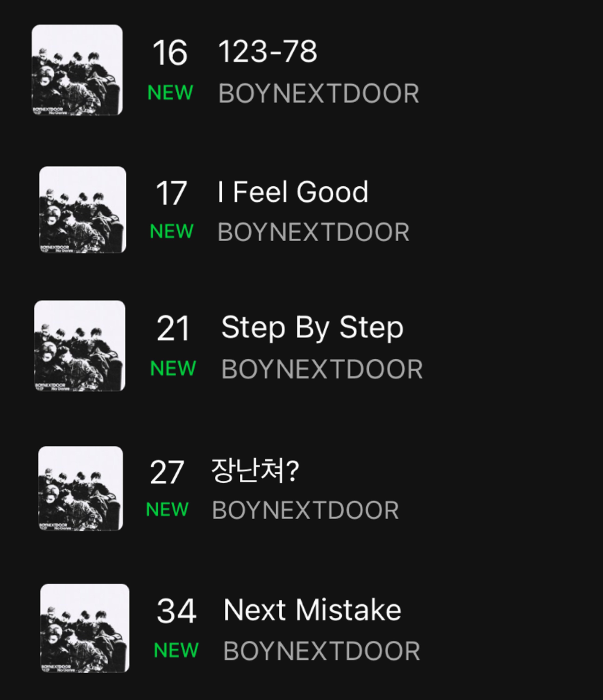603x700 pixels.
Task: Visit BOYNEXTDOOR artist below Step By Step
Action: 322,369
